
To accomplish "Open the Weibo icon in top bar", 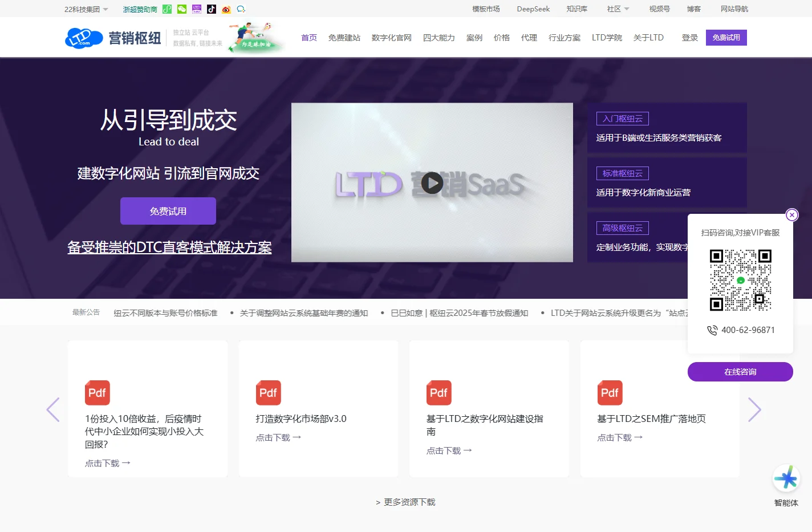I will click(x=226, y=9).
